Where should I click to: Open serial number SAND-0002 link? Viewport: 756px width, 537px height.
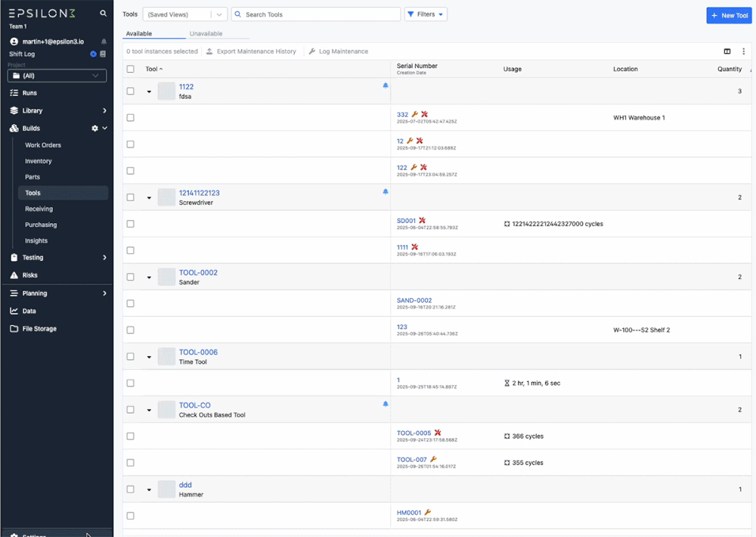point(414,300)
